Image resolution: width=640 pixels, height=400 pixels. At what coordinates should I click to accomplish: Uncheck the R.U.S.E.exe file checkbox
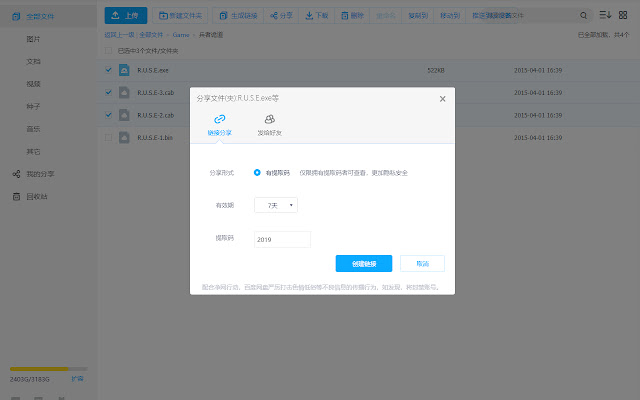pos(108,70)
